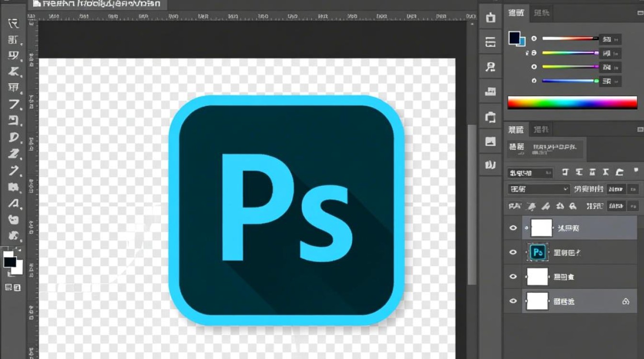Open the picture icon in the collapsed panel strip
Viewport: 644px width, 359px height.
coord(490,141)
